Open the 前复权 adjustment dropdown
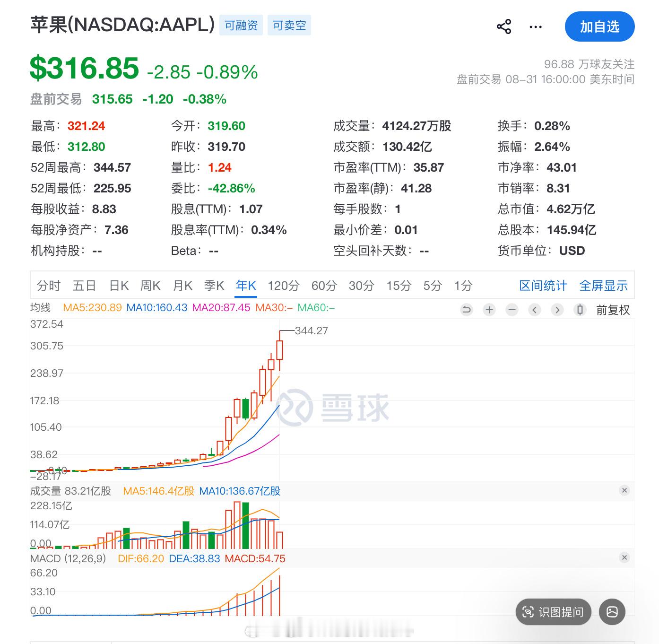Screen dimensions: 659x644 [613, 310]
